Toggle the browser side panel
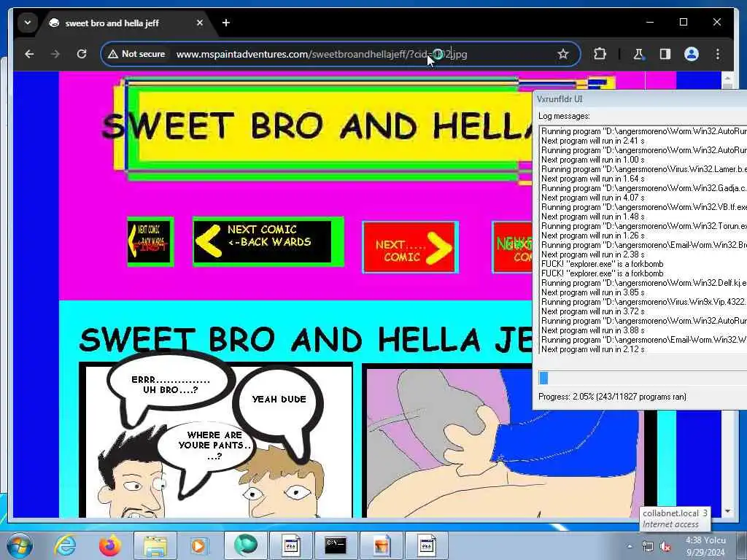 (665, 54)
